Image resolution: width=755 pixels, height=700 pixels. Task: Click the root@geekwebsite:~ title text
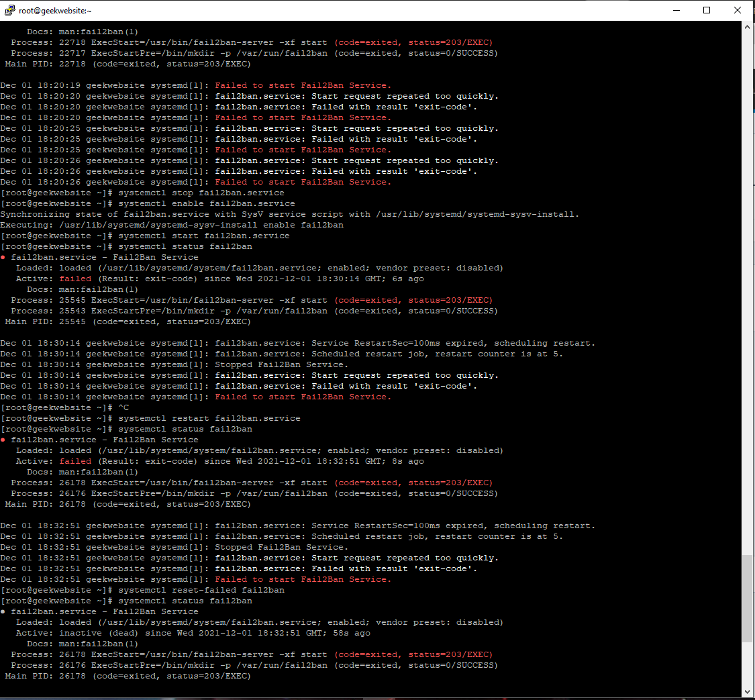click(x=55, y=11)
